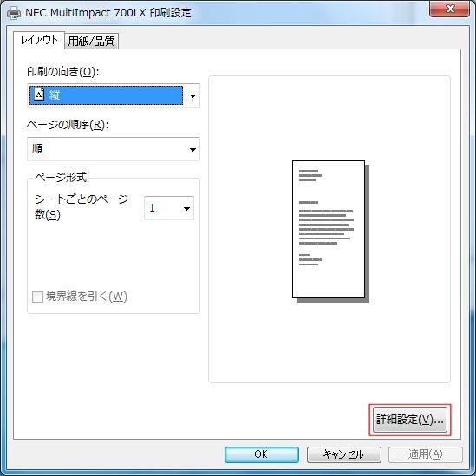The height and width of the screenshot is (476, 476).
Task: Click the printer icon in title bar
Action: [14, 13]
